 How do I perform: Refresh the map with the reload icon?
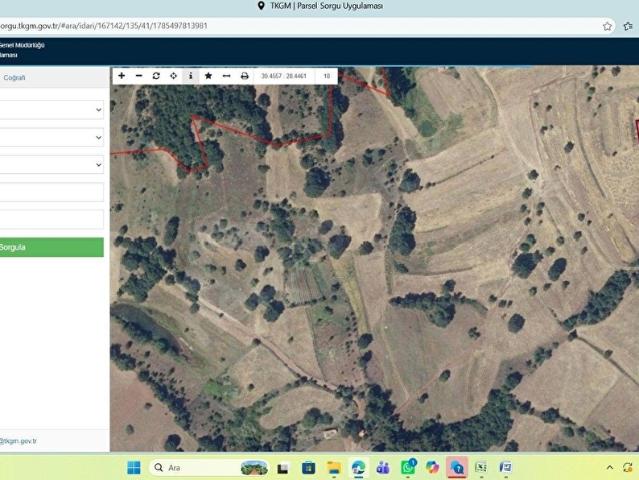pos(156,76)
